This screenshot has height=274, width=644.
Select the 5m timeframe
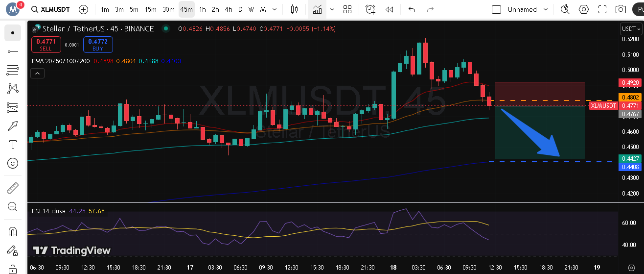click(134, 9)
